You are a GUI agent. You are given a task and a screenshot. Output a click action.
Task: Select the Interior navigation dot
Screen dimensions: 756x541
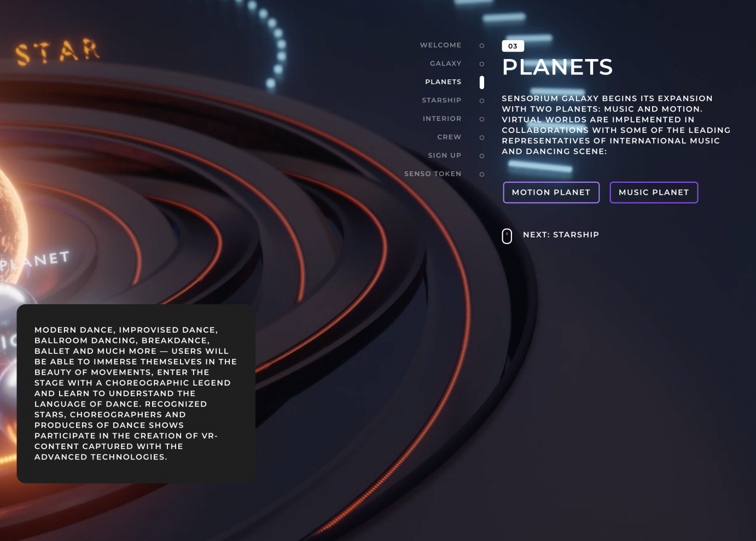481,119
